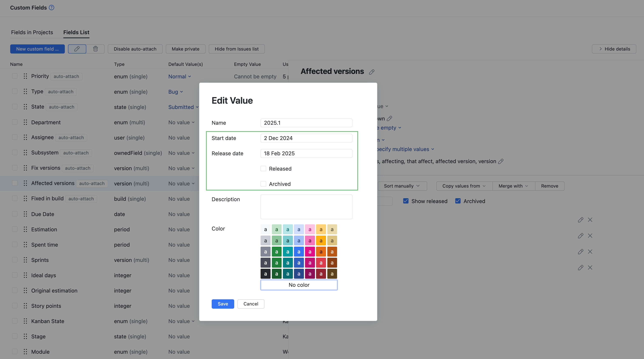Click the pencil edit toolbar icon
This screenshot has width=644, height=359.
tap(77, 49)
